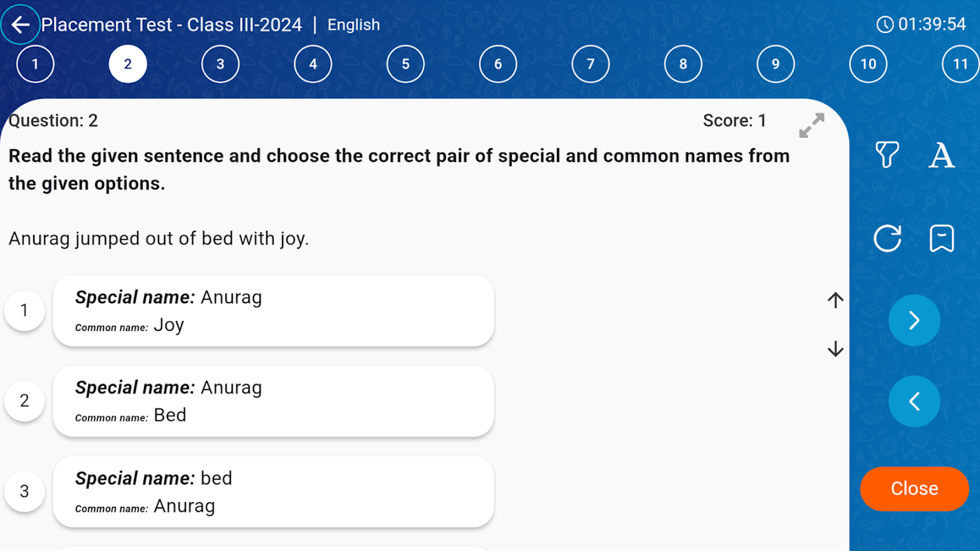
Task: Open the filter funnel icon
Action: [887, 155]
